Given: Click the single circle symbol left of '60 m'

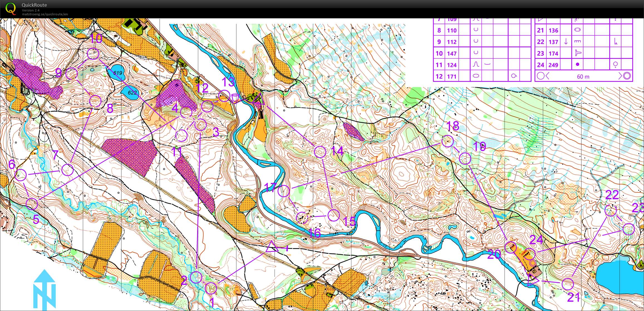Looking at the screenshot, I should click(540, 76).
